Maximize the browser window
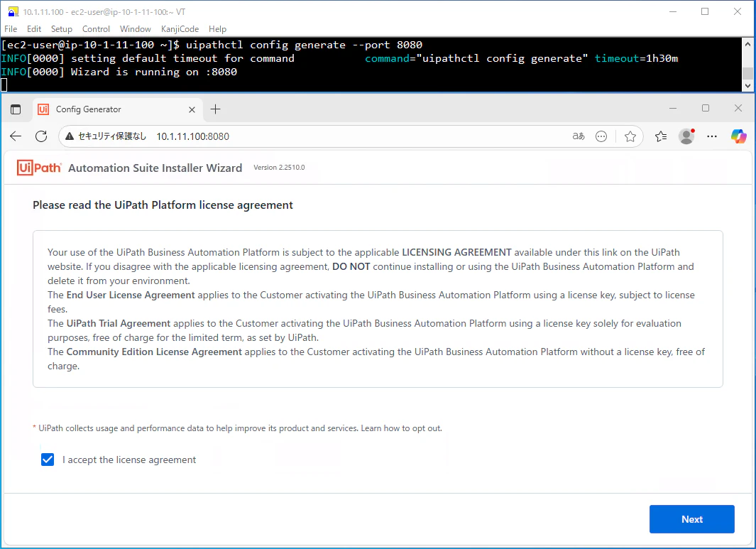Image resolution: width=756 pixels, height=549 pixels. (706, 108)
